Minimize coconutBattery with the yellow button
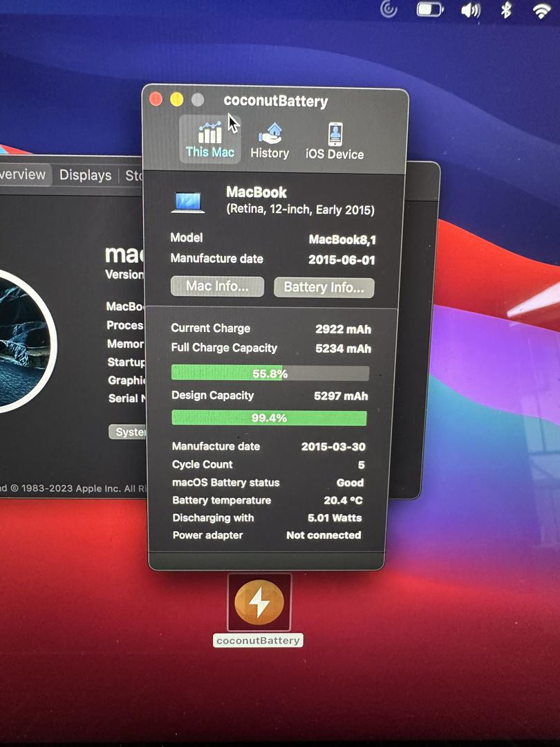 tap(177, 99)
